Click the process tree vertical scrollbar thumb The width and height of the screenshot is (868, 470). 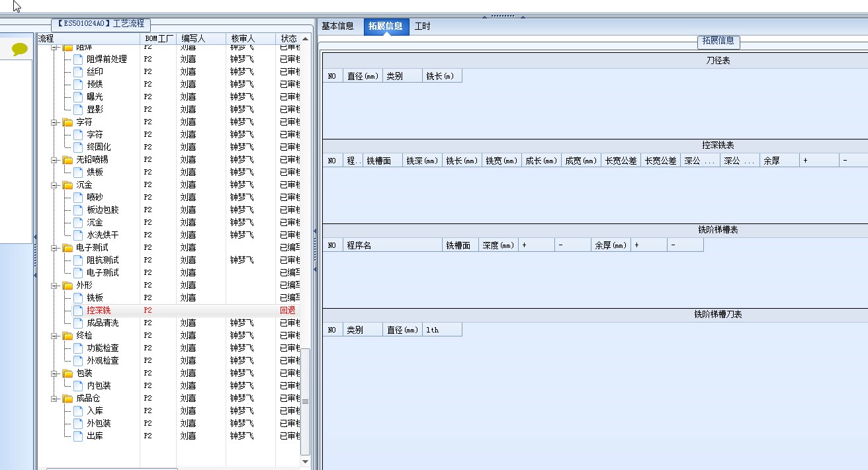coord(305,401)
